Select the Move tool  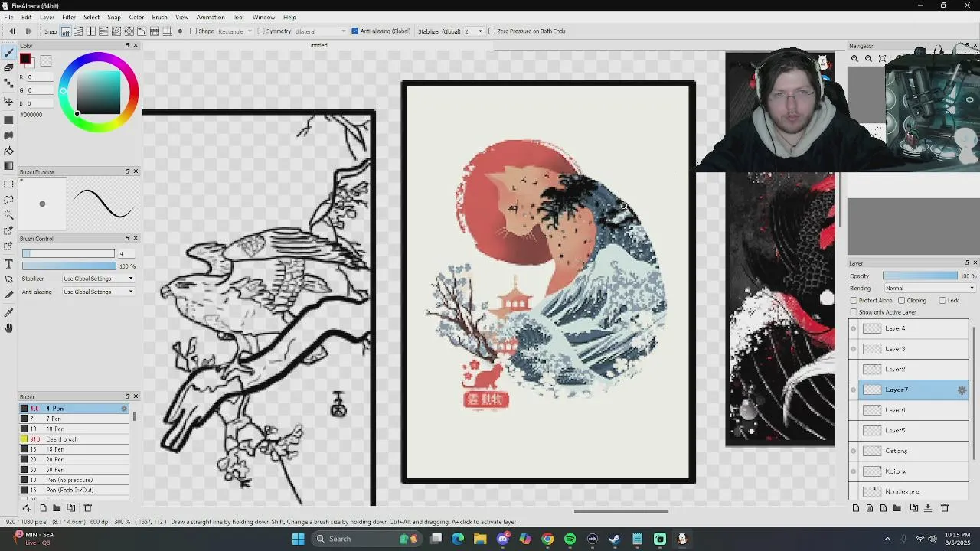[8, 102]
